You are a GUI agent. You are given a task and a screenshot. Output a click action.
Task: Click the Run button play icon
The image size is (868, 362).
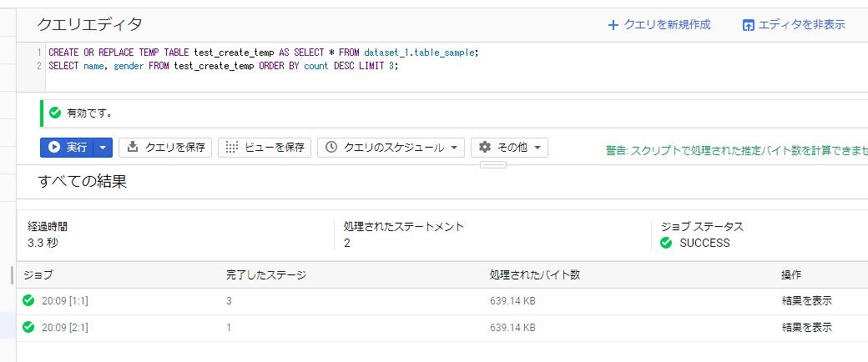pyautogui.click(x=54, y=148)
